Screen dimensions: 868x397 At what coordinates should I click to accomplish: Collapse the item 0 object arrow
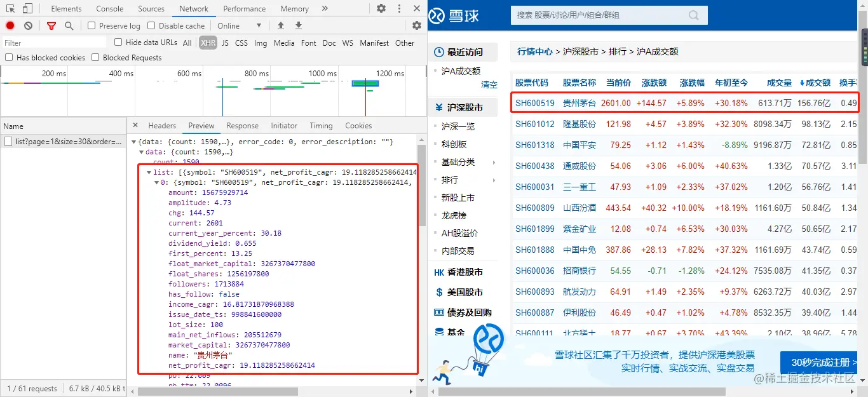[156, 182]
